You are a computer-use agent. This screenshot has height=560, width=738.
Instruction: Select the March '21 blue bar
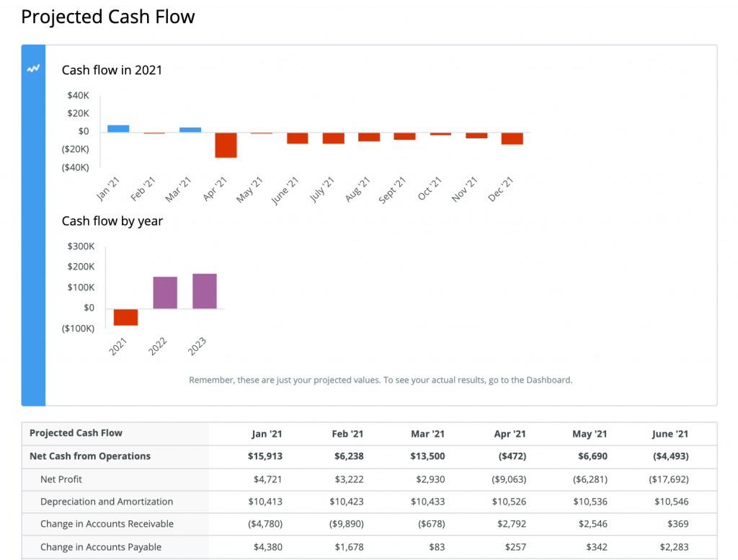coord(190,130)
